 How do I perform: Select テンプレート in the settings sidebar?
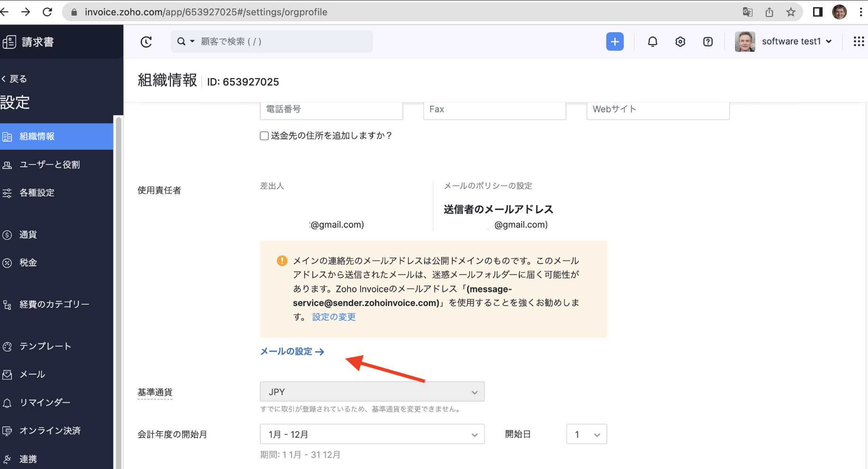[x=45, y=346]
